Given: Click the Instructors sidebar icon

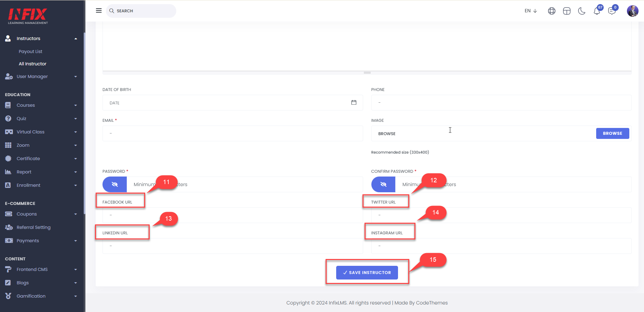Looking at the screenshot, I should coord(8,38).
